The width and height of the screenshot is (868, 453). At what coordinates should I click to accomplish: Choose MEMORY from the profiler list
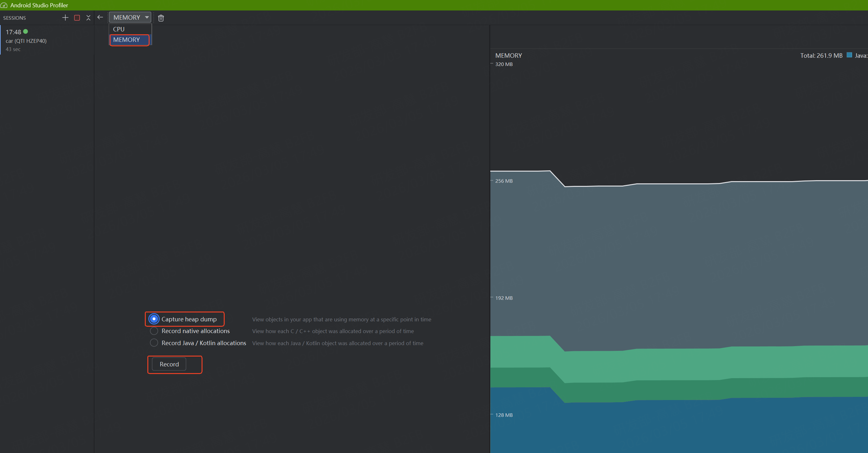tap(130, 40)
